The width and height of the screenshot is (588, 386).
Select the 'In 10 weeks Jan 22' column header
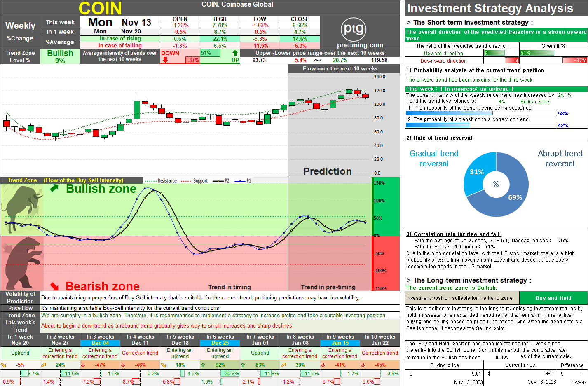[x=380, y=340]
